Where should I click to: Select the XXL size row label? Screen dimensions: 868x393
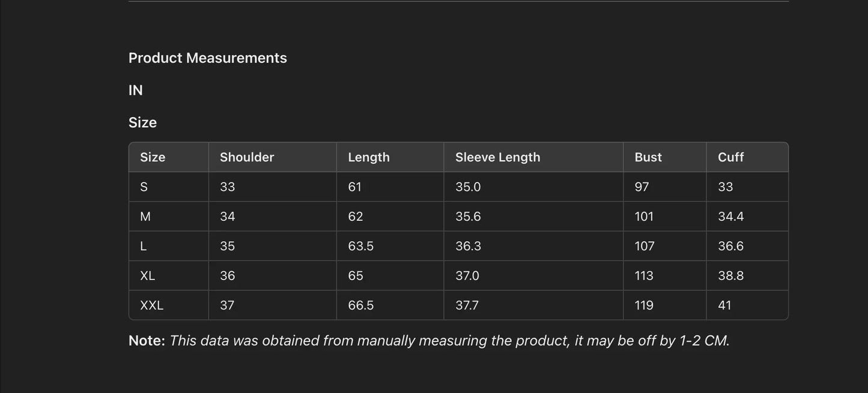coord(151,305)
